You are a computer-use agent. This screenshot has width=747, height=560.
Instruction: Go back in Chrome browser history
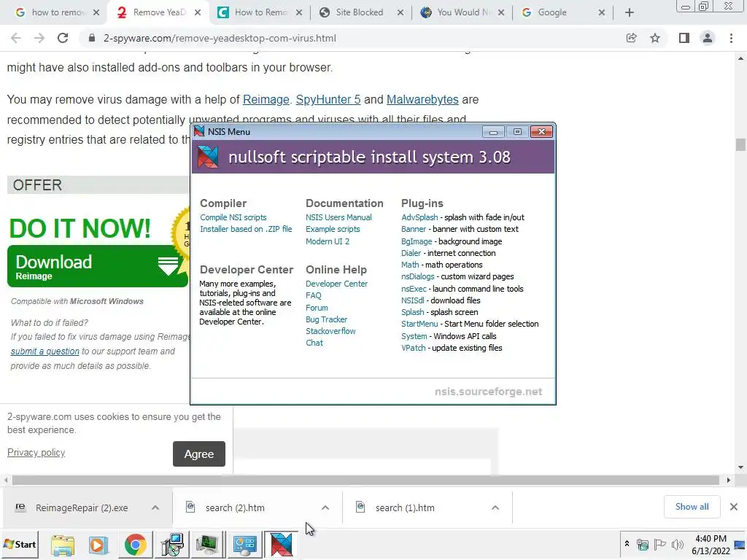tap(16, 38)
